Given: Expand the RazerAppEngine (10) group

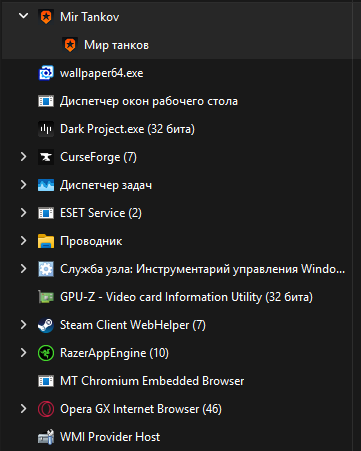Looking at the screenshot, I should coord(23,353).
